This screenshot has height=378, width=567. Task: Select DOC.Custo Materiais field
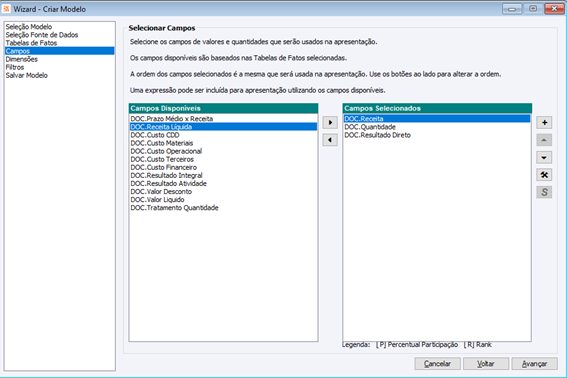pyautogui.click(x=223, y=143)
